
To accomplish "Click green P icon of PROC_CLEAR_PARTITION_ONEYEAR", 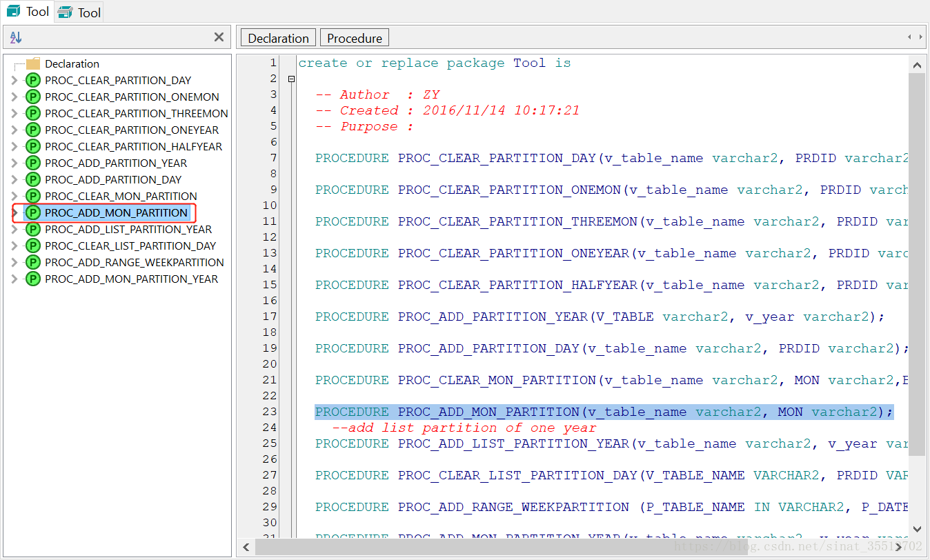I will coord(32,130).
